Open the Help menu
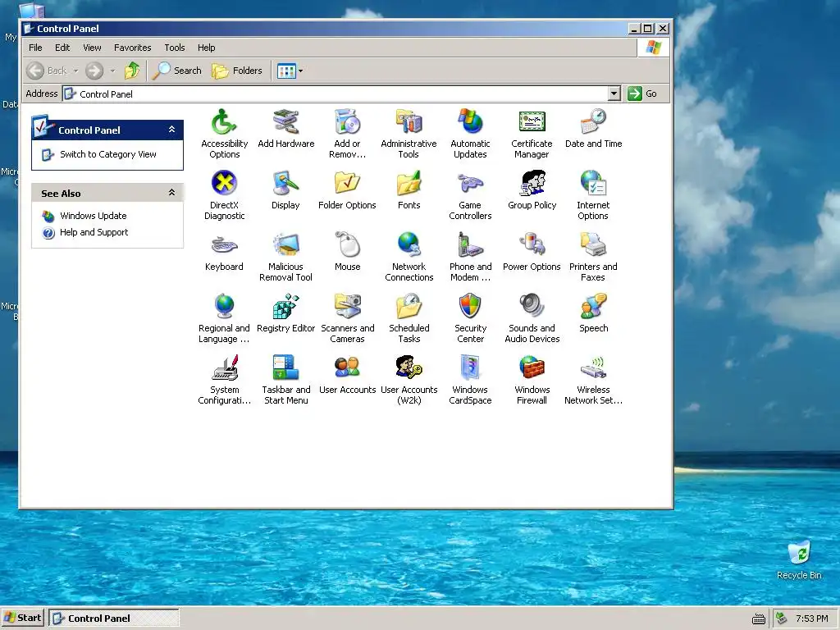The width and height of the screenshot is (840, 630). click(206, 48)
